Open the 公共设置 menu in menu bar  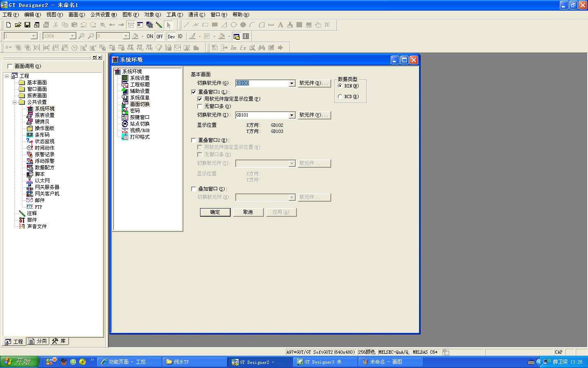[103, 15]
